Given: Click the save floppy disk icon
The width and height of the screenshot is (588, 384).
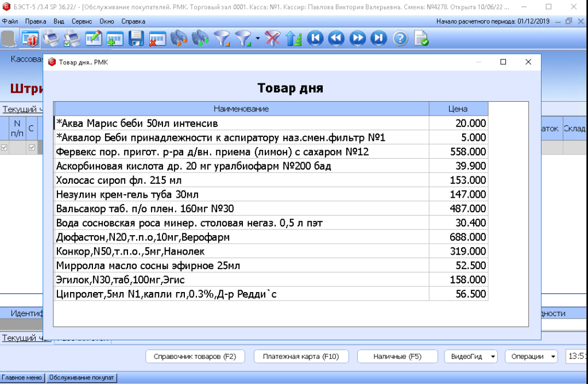Looking at the screenshot, I should point(136,39).
